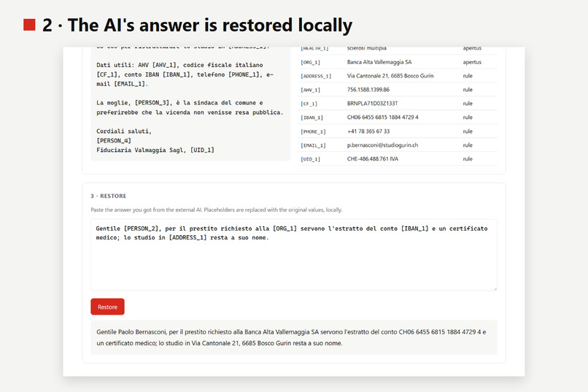
Task: Select the [UID_1] placeholder cell in table
Action: point(310,159)
